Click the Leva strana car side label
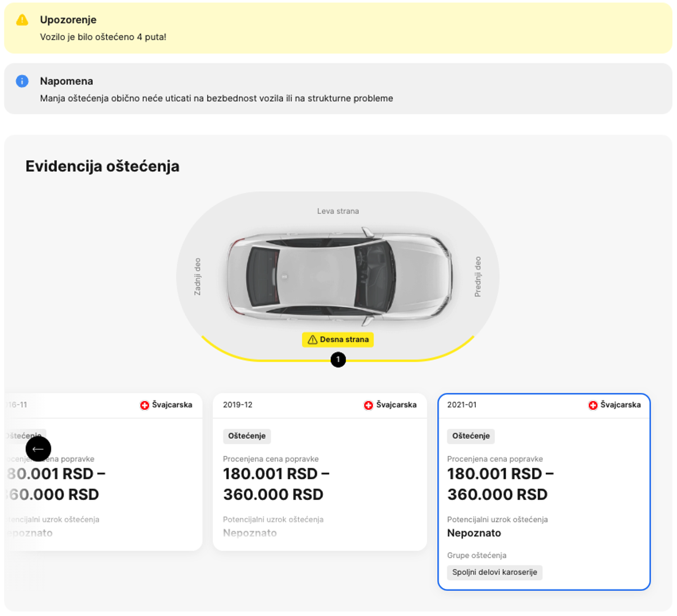Viewport: 677px width, 616px height. point(338,211)
